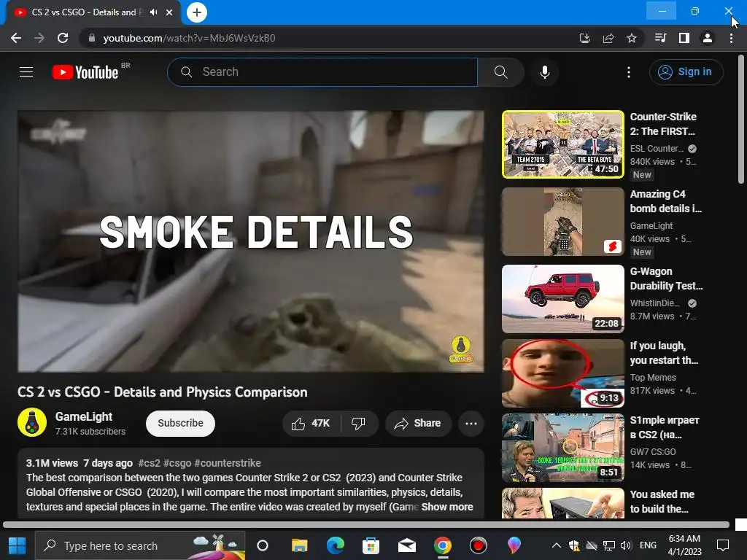Open S1mple играет в CS2 thumbnail

[562, 448]
